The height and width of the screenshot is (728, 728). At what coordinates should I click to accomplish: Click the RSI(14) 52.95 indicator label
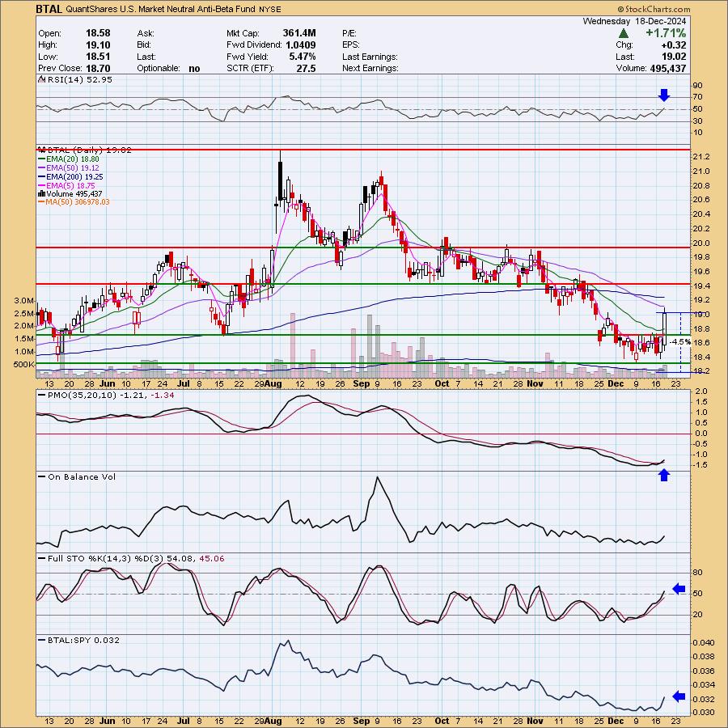(x=76, y=79)
